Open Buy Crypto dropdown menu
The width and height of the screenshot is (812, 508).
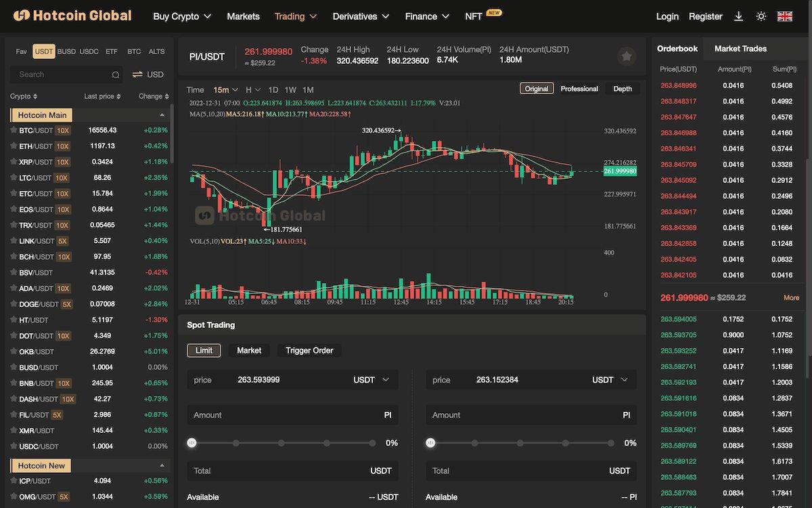pos(182,16)
